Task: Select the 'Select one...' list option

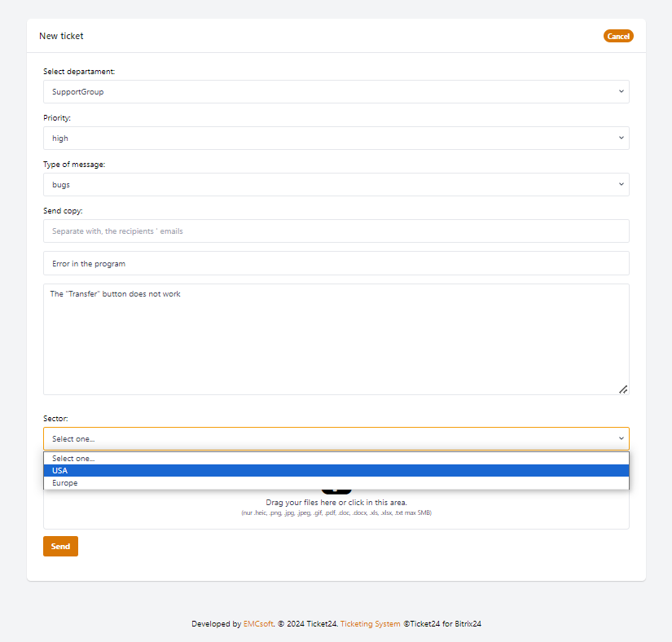Action: point(336,459)
